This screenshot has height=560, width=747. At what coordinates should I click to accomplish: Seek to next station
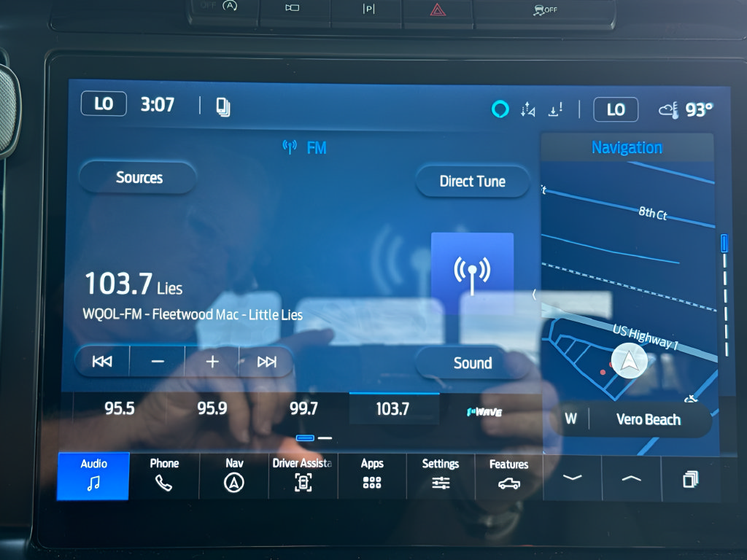266,362
